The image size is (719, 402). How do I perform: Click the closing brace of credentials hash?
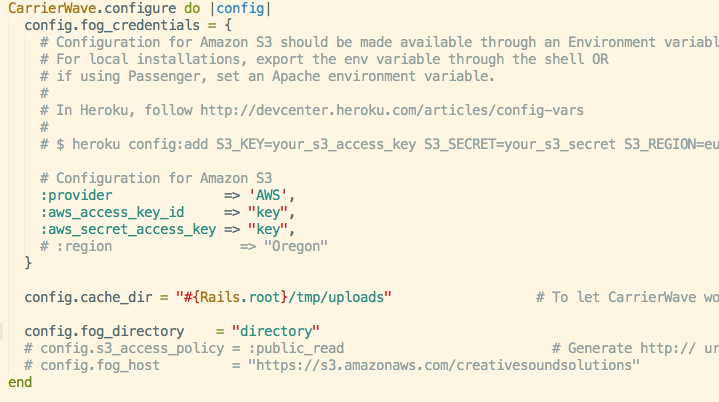click(28, 263)
